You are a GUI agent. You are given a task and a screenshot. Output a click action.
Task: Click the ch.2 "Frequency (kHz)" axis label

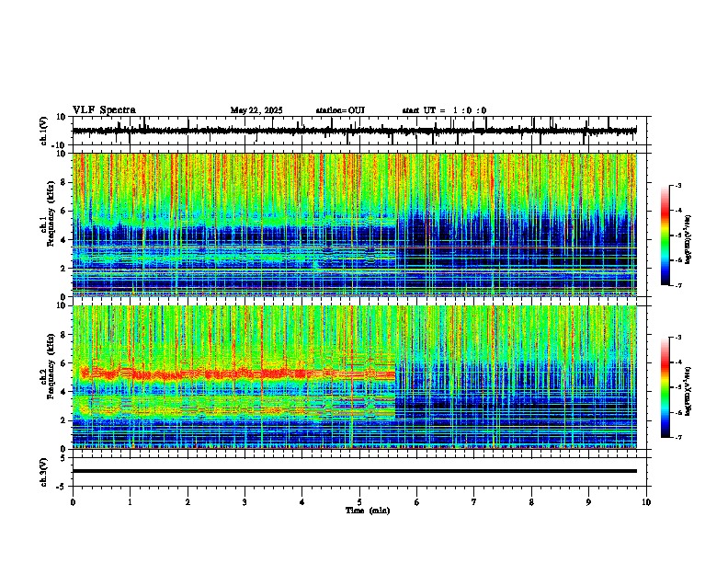pyautogui.click(x=51, y=366)
